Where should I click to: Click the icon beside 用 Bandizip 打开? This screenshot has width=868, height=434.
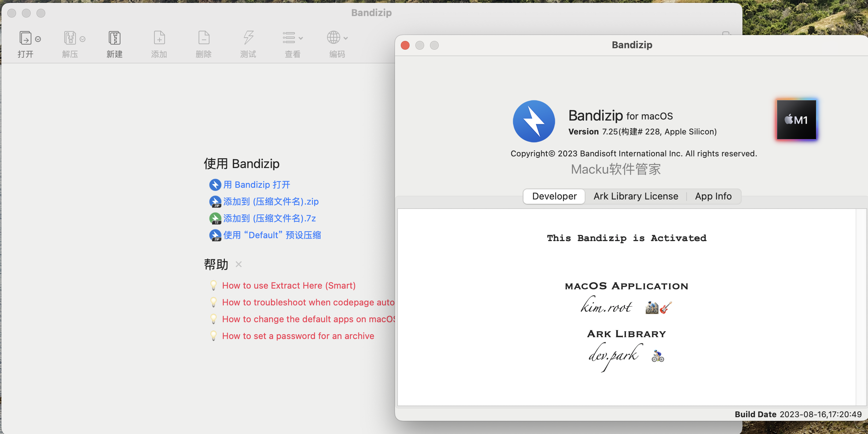[215, 185]
